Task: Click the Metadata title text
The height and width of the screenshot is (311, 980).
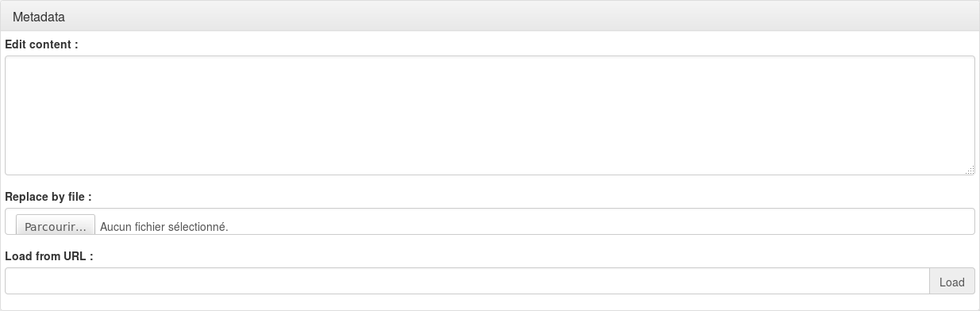Action: [x=39, y=17]
